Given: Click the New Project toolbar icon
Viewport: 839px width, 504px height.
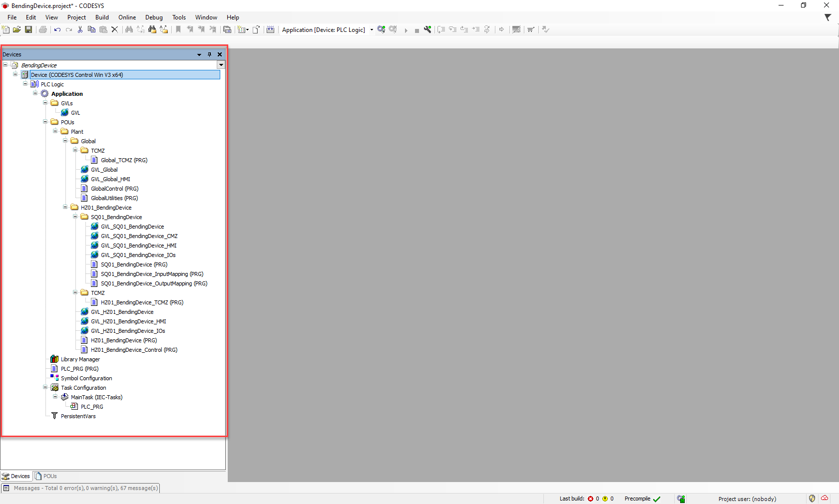Looking at the screenshot, I should click(x=5, y=29).
